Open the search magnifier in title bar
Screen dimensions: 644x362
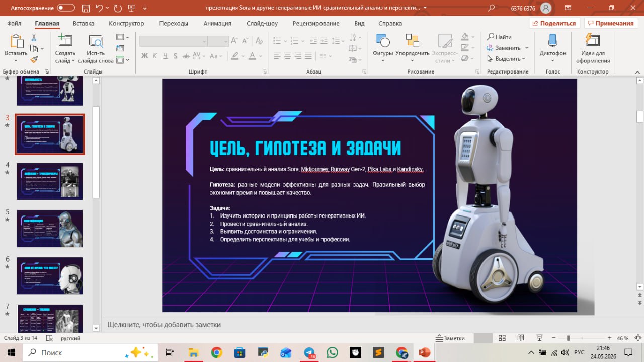(x=492, y=8)
